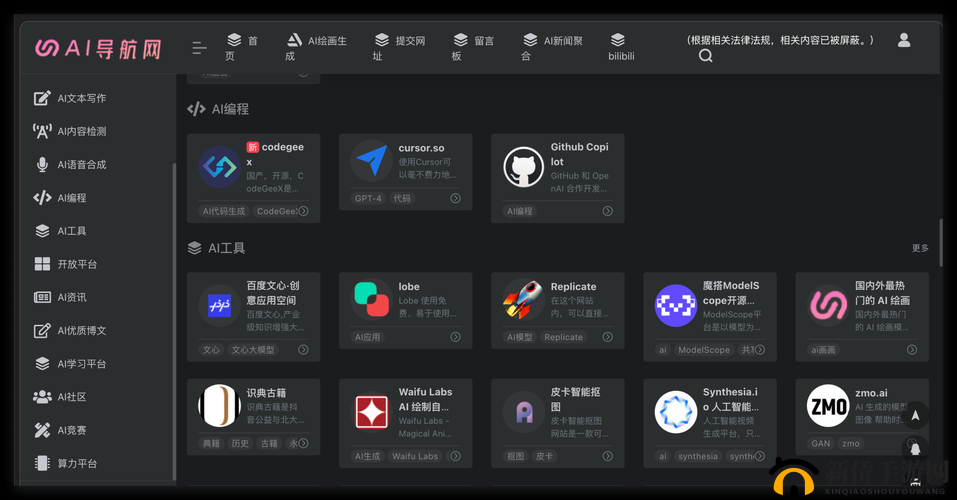Click the 典籍 tag on 识典古籍 card
The width and height of the screenshot is (957, 500).
(211, 443)
